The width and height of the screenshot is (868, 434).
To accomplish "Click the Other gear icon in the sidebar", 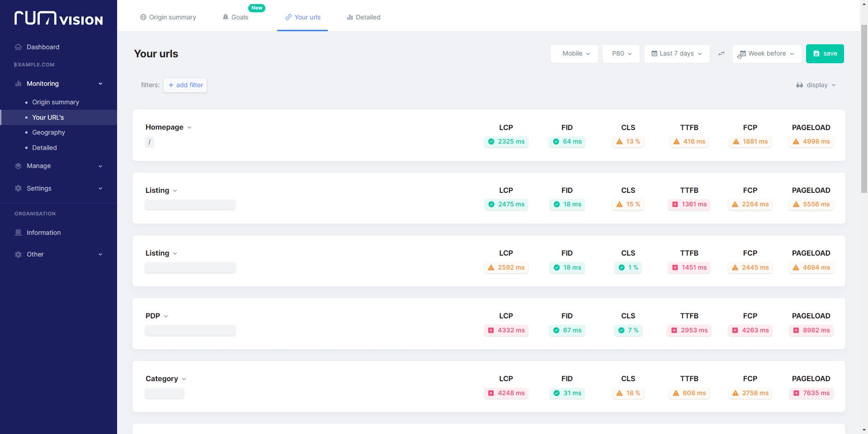I will point(18,254).
